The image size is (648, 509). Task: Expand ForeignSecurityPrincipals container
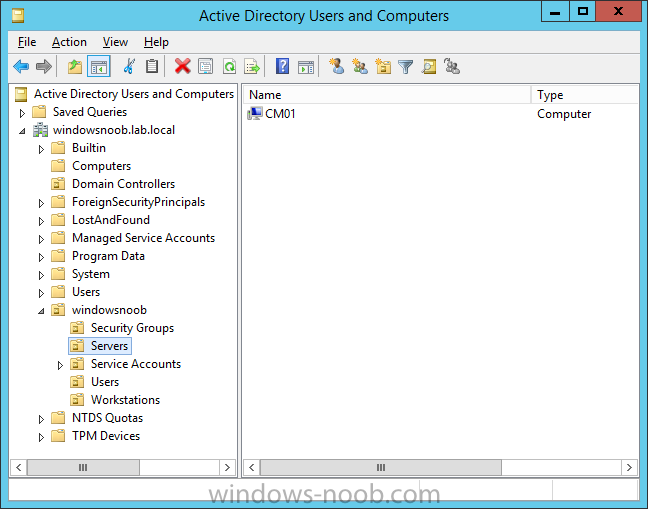point(41,203)
